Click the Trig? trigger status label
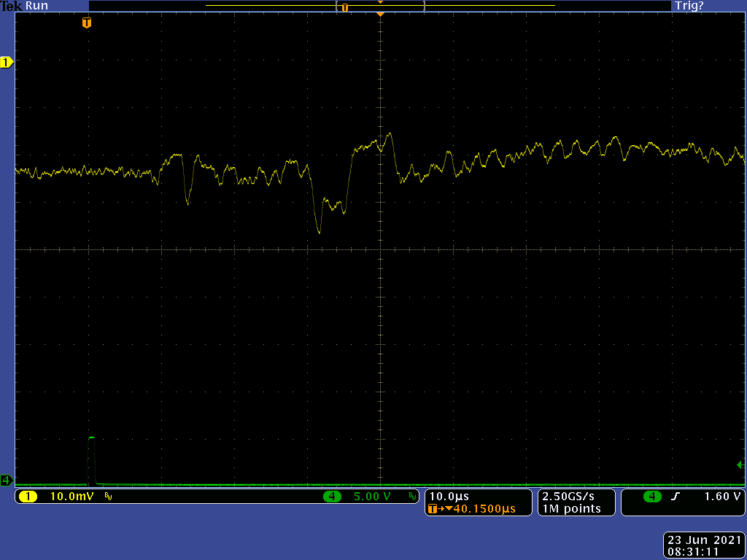This screenshot has width=747, height=560. 689,6
